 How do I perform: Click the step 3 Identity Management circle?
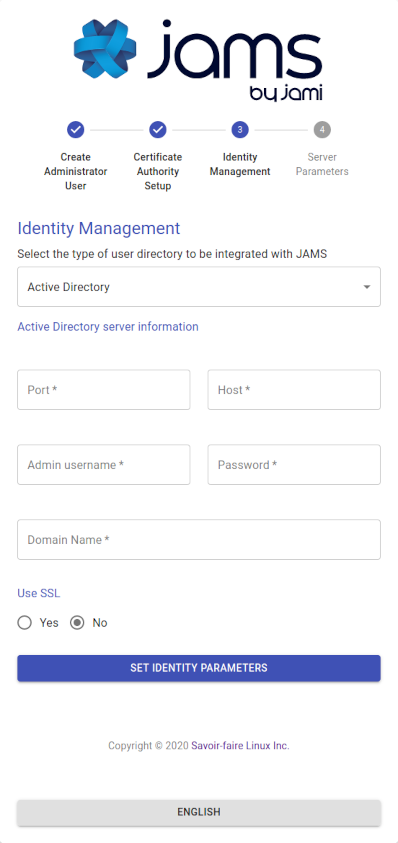tap(240, 130)
